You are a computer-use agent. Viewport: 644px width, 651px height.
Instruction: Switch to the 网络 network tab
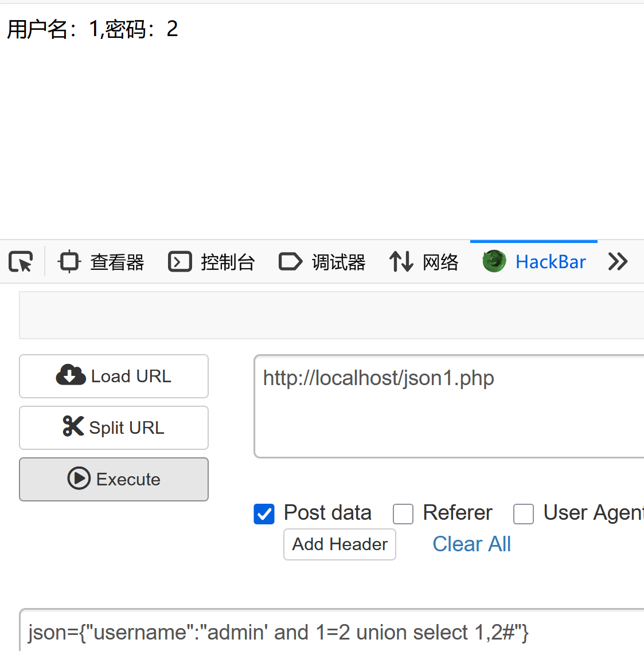click(424, 262)
